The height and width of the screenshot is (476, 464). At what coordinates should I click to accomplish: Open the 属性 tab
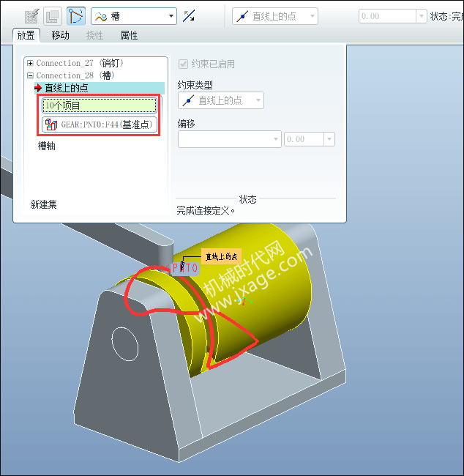(129, 36)
